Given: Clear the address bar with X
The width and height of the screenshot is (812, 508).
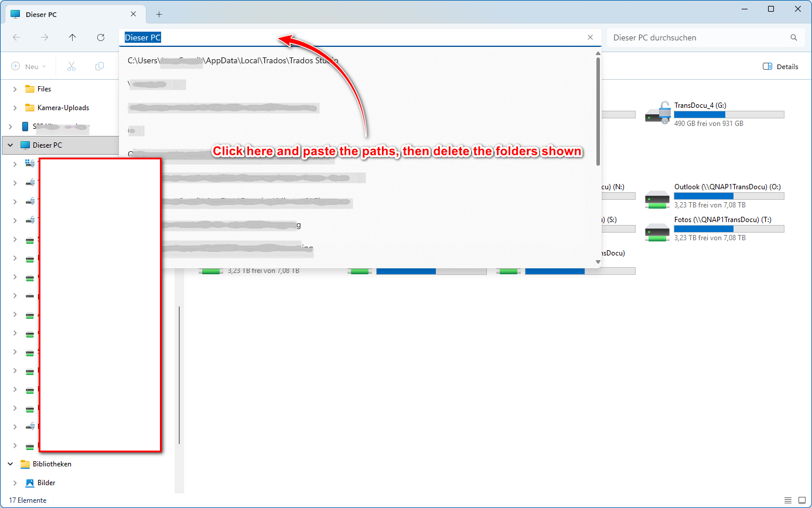Looking at the screenshot, I should tap(590, 37).
